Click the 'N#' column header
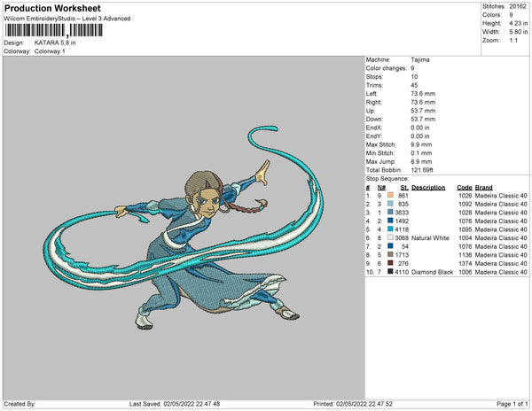 [x=381, y=188]
